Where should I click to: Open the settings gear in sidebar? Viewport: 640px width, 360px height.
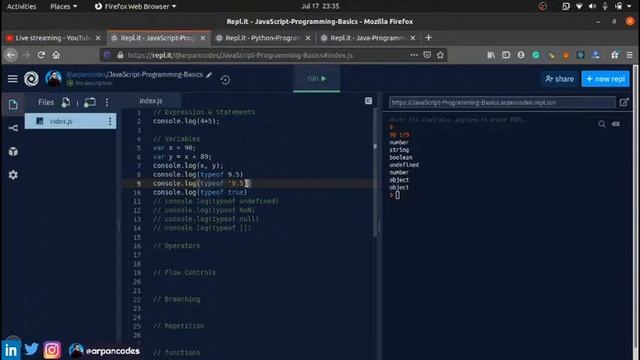click(13, 175)
